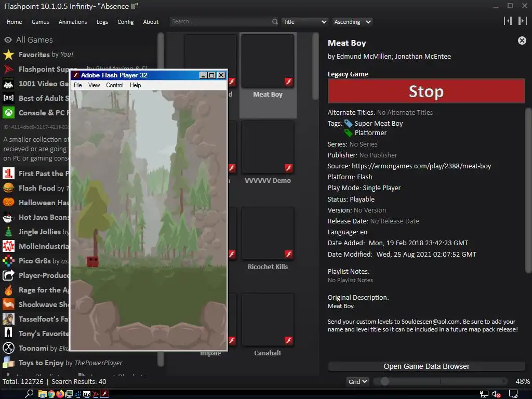Select the First Past the Post playlist icon

pyautogui.click(x=8, y=174)
